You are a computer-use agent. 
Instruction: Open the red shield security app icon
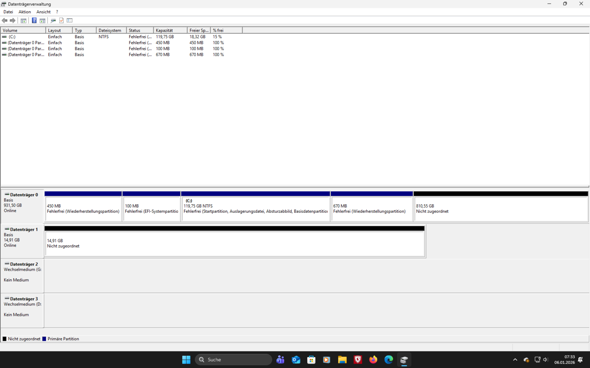(x=358, y=360)
